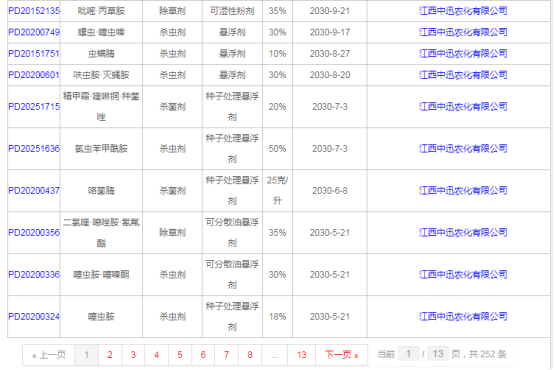This screenshot has width=554, height=370.
Task: Select the 18% content cell
Action: click(x=277, y=316)
